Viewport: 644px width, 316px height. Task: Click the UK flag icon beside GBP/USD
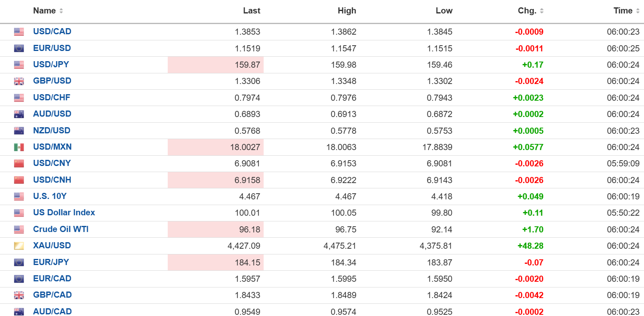tap(19, 81)
